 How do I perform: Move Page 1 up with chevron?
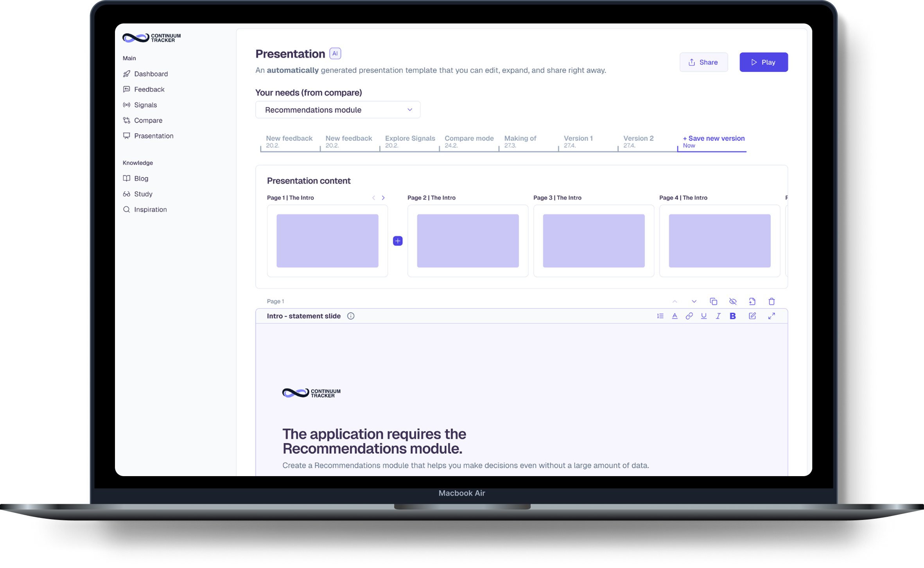point(675,301)
